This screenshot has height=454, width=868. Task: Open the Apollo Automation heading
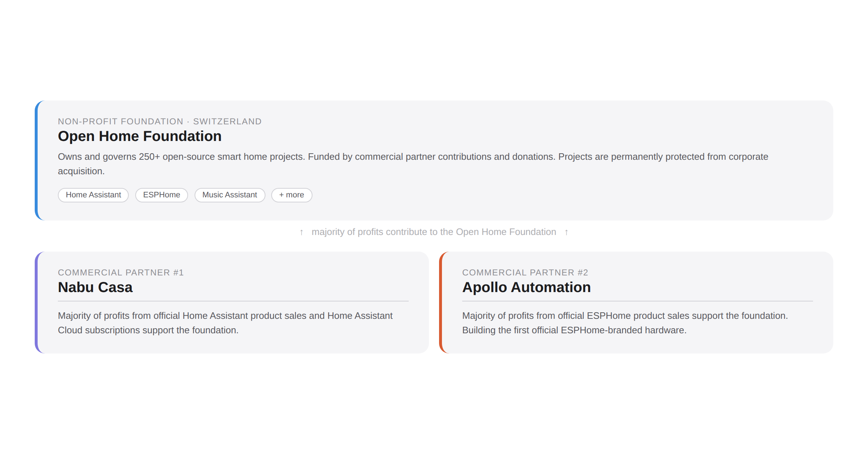click(526, 287)
